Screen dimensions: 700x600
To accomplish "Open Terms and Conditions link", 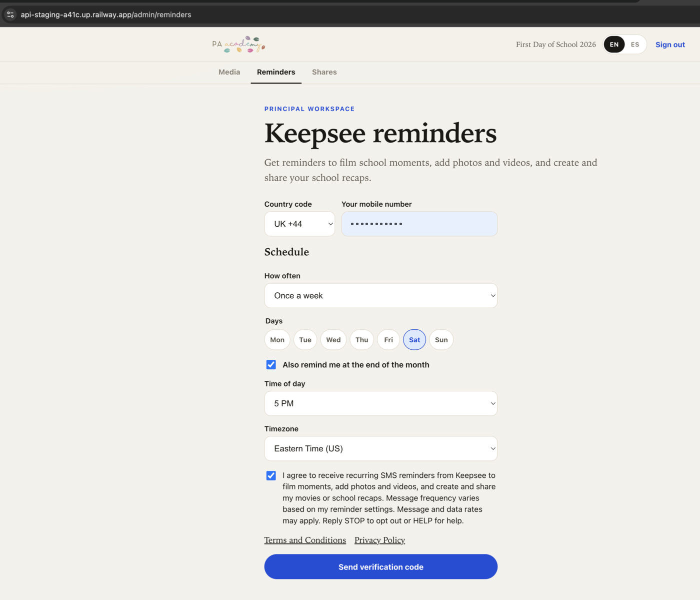I will (305, 540).
